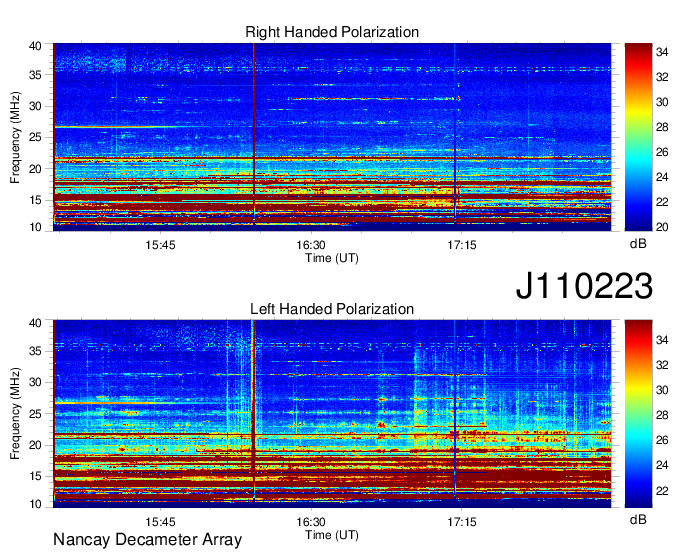Screen dimensions: 680x552
Task: Click the 32 dB label on lower color bar
Action: coord(662,365)
